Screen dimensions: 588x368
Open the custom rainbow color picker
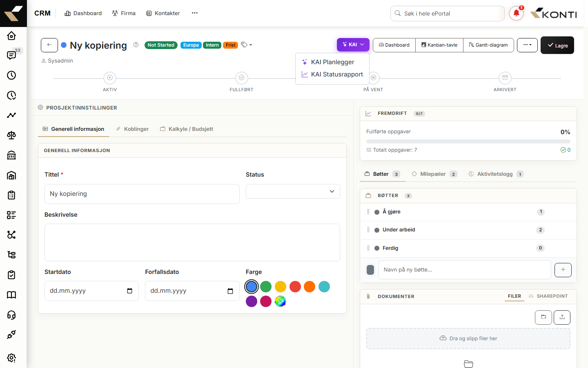[x=281, y=301]
